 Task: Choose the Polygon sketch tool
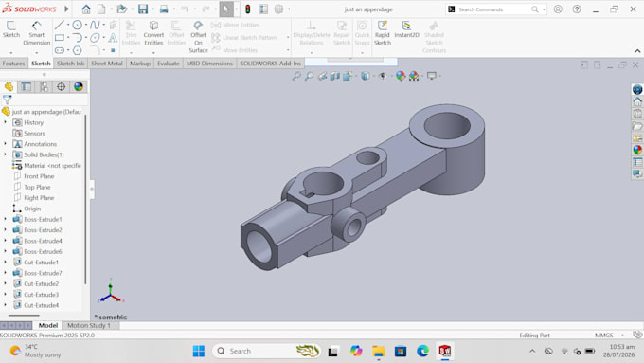pos(77,50)
